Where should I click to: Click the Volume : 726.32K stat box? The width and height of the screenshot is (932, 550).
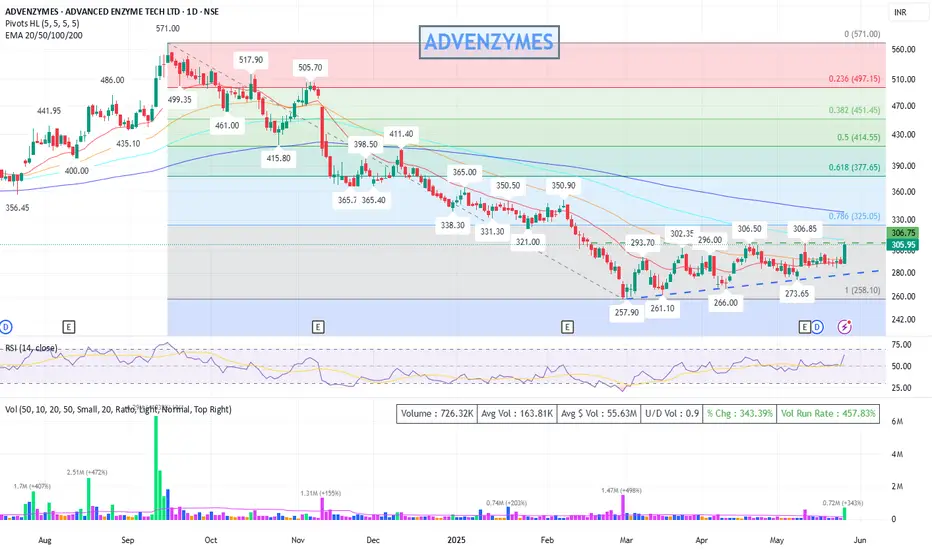[x=437, y=413]
